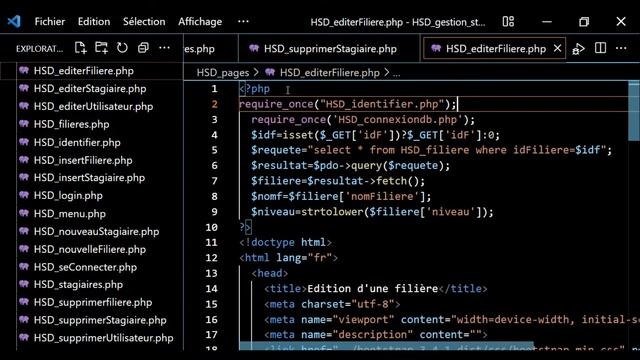Open the customize layout icon
640x360 pixels.
pyautogui.click(x=508, y=21)
